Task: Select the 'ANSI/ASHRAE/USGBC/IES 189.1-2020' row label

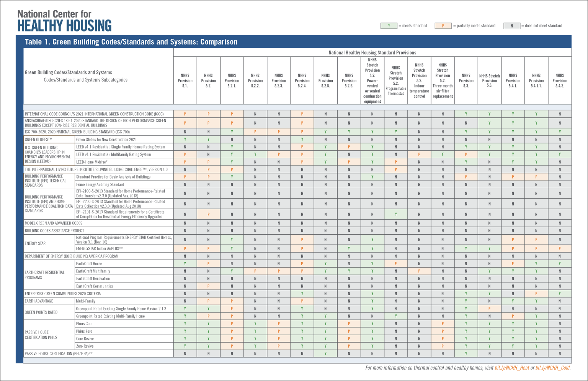Action: (96, 123)
